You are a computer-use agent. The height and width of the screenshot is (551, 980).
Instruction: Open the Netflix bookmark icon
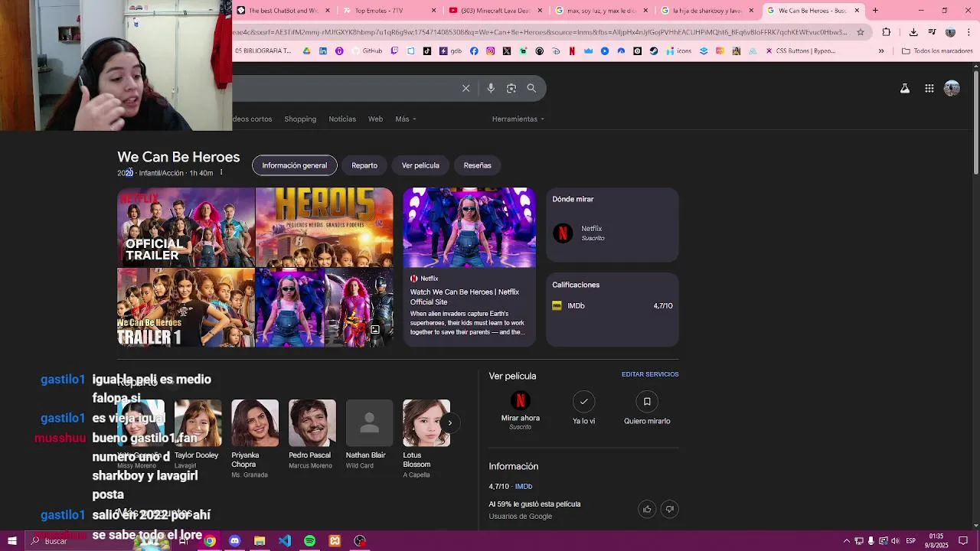click(x=572, y=51)
